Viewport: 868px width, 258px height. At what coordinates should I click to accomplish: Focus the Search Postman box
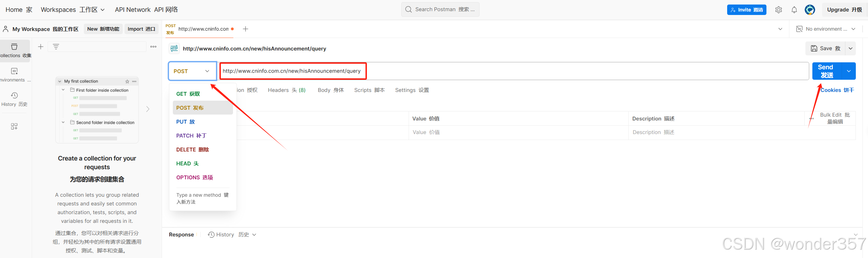click(440, 9)
